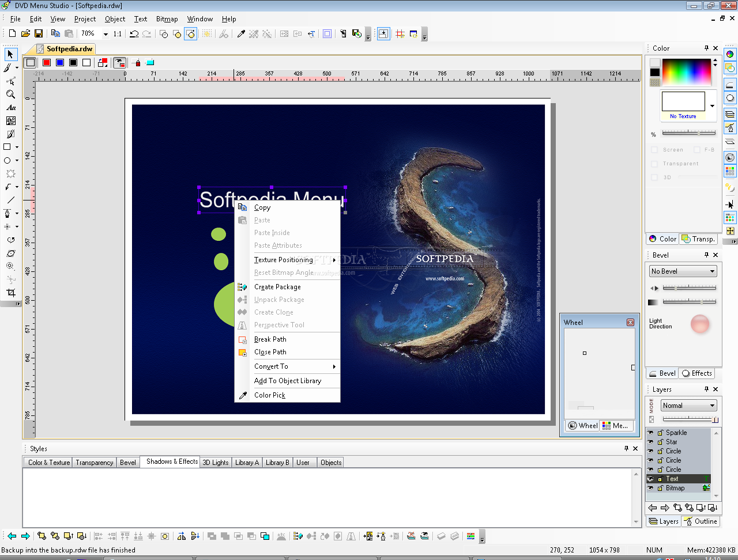This screenshot has height=560, width=738.
Task: Switch to the Outline tab
Action: (701, 521)
